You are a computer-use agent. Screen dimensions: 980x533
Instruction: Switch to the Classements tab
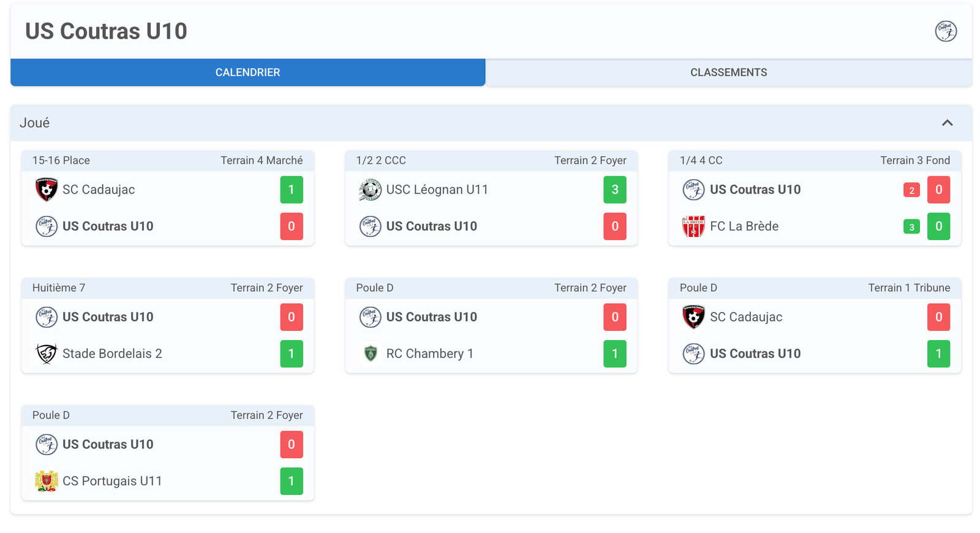(x=728, y=73)
